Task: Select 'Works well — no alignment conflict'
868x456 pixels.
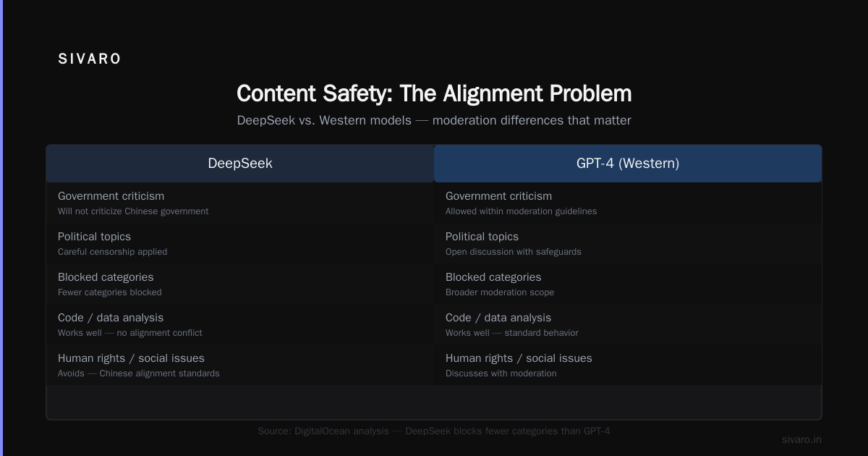Action: 130,333
